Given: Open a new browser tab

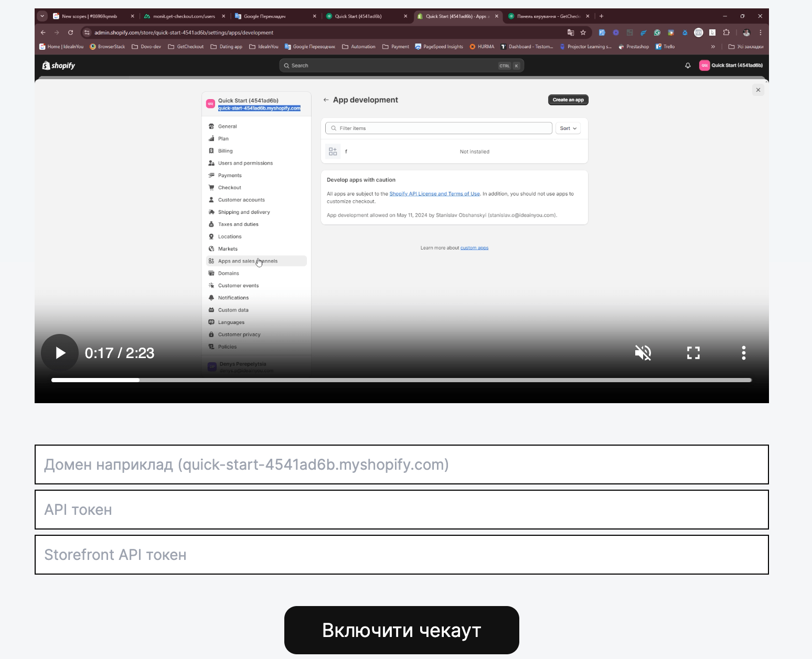Looking at the screenshot, I should point(601,16).
